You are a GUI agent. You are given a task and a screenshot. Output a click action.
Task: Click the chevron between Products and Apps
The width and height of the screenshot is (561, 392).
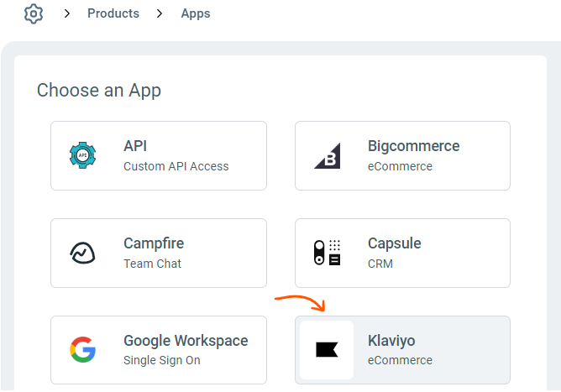pos(160,13)
